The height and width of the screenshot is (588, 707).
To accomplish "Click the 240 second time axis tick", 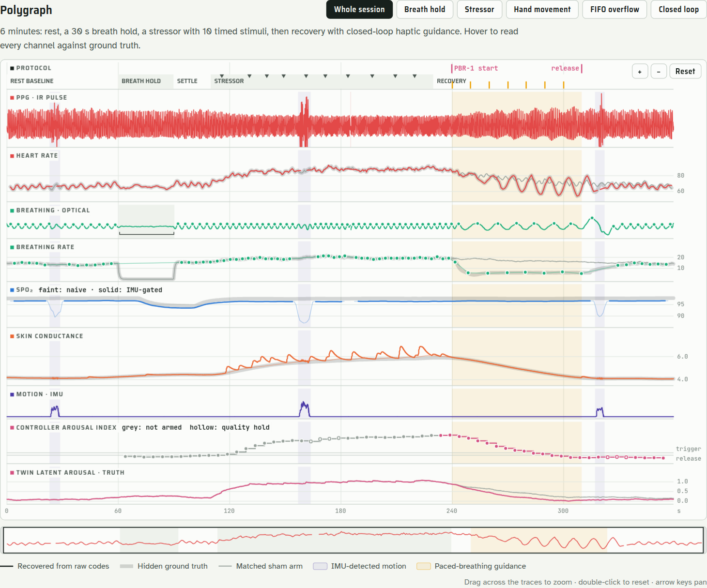I will point(452,511).
